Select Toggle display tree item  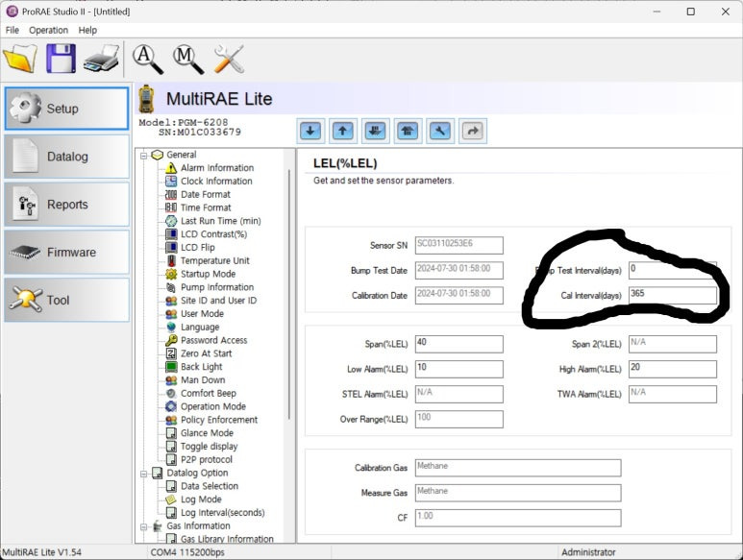pos(209,446)
